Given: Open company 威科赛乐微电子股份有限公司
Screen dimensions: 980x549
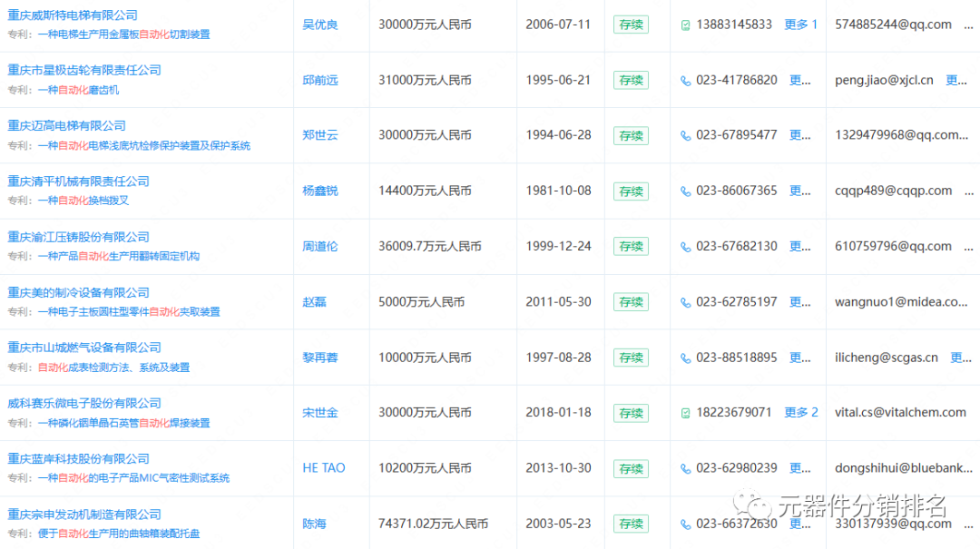Looking at the screenshot, I should [x=84, y=403].
